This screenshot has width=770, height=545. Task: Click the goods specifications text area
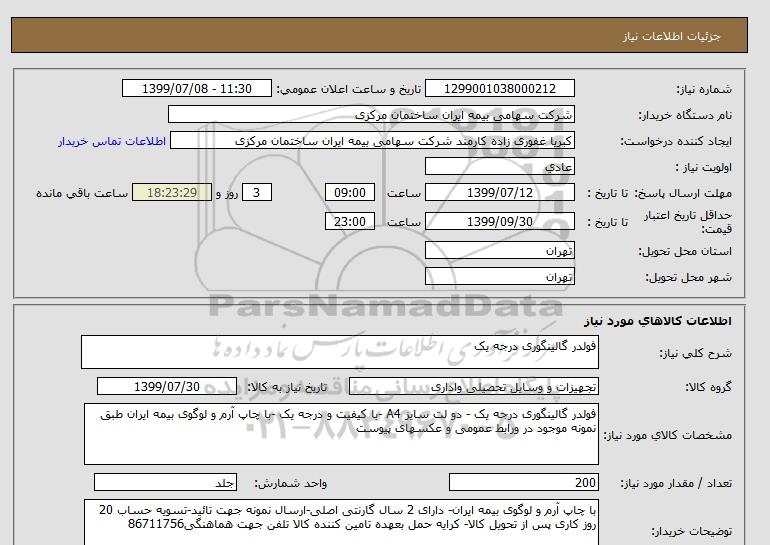(341, 434)
